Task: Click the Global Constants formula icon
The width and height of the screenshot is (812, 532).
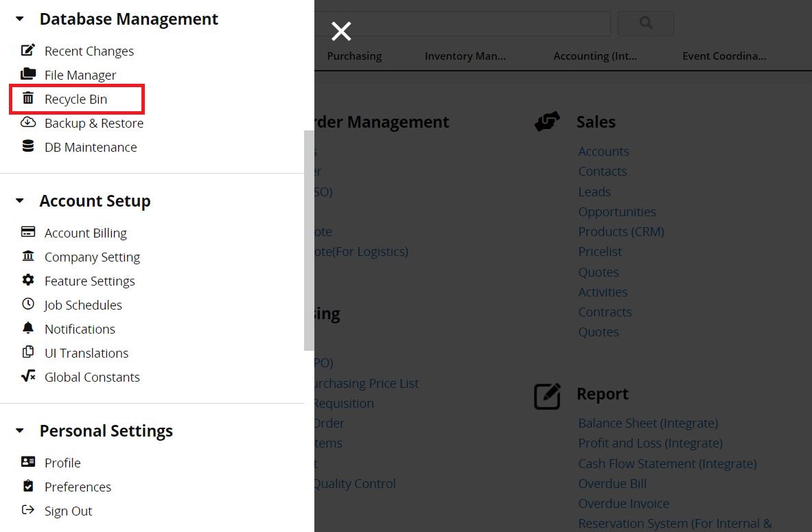Action: tap(28, 376)
